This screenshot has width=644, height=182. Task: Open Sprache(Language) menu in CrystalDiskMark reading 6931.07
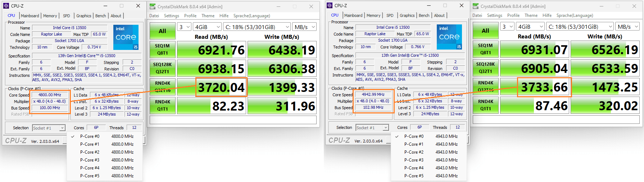point(575,15)
